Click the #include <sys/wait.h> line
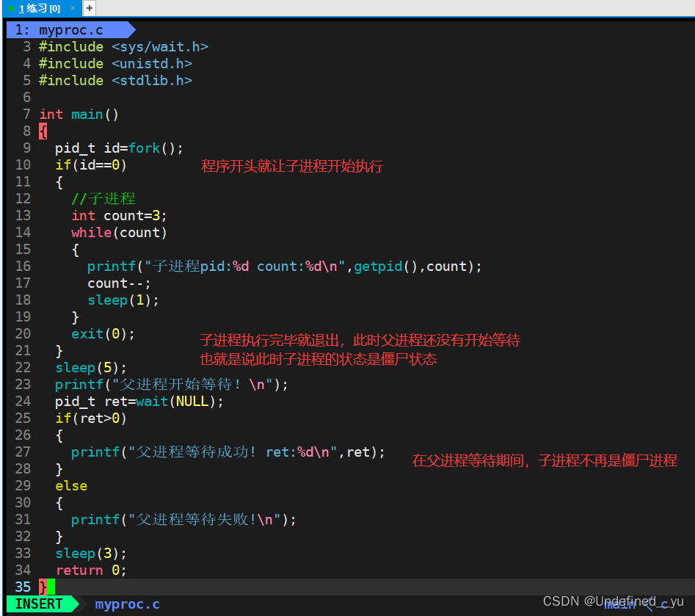 [124, 46]
